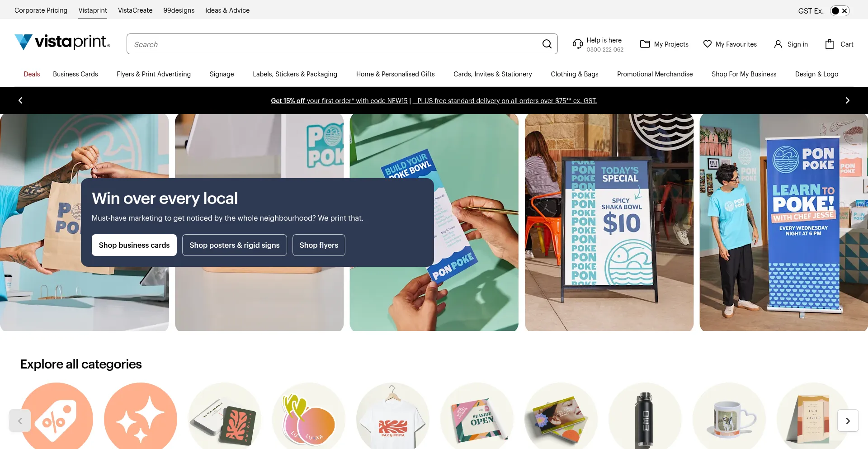Open My Projects folder icon
The height and width of the screenshot is (449, 868).
click(x=645, y=44)
